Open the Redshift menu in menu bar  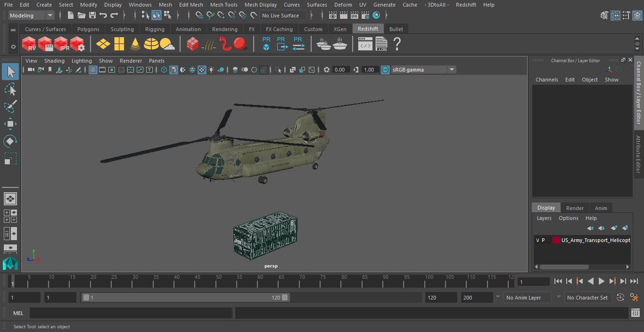(x=466, y=5)
